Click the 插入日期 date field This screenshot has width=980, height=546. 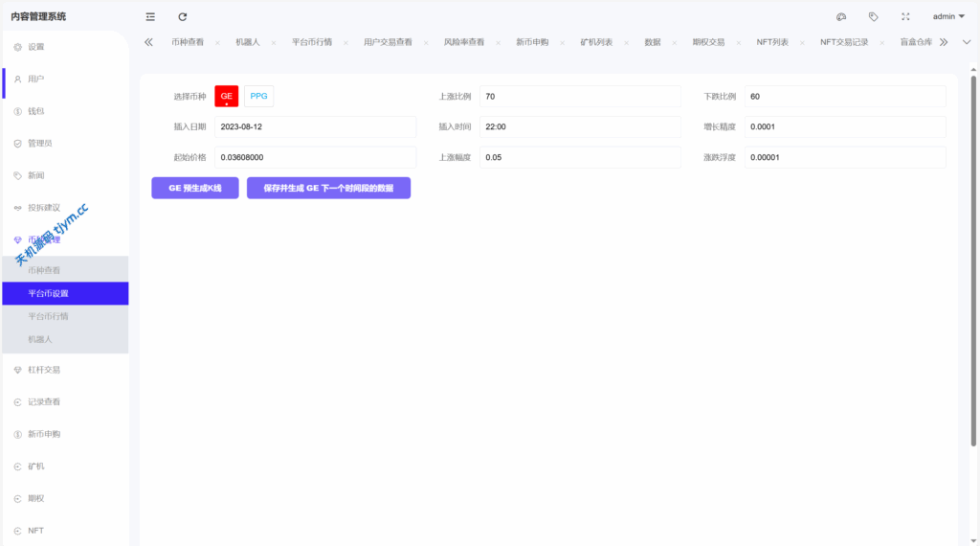[315, 126]
